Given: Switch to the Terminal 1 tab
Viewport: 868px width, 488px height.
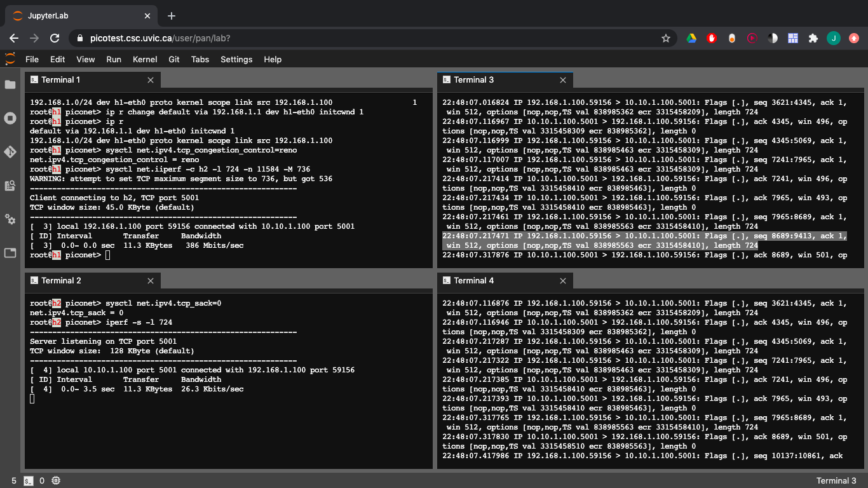Looking at the screenshot, I should 60,80.
